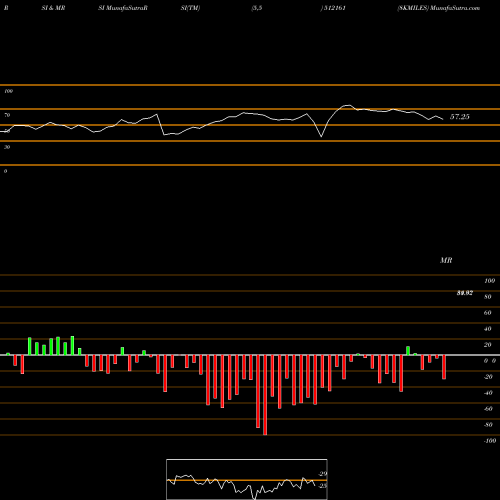This screenshot has height=500, width=500.
Task: Click the 29 label in mini chart
Action: [323, 474]
